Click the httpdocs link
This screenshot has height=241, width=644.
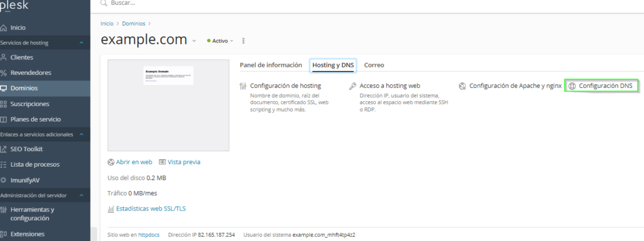(149, 235)
